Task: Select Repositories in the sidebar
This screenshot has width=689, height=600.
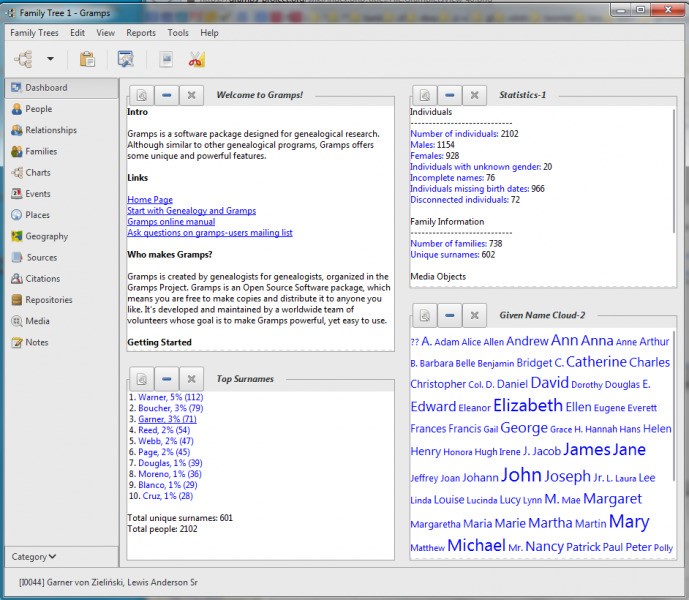Action: tap(49, 300)
